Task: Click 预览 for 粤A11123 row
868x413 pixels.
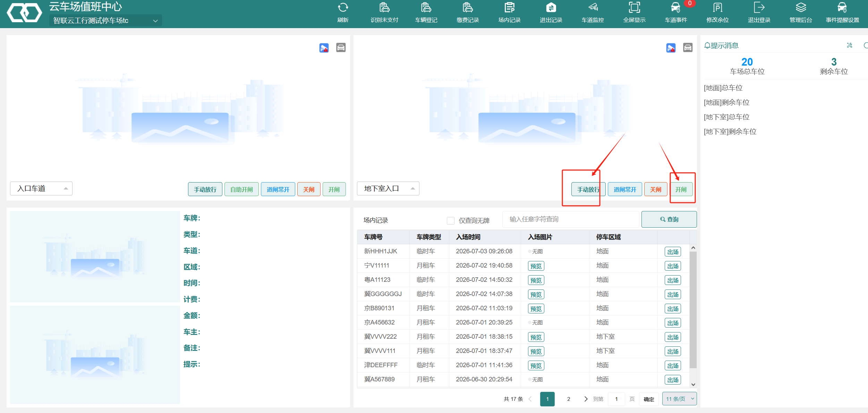Action: (x=536, y=280)
